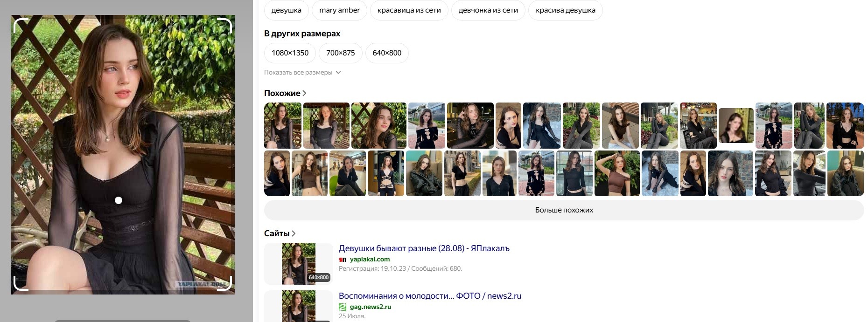868x322 pixels.
Task: Select the mary amber tag chip
Action: click(339, 10)
